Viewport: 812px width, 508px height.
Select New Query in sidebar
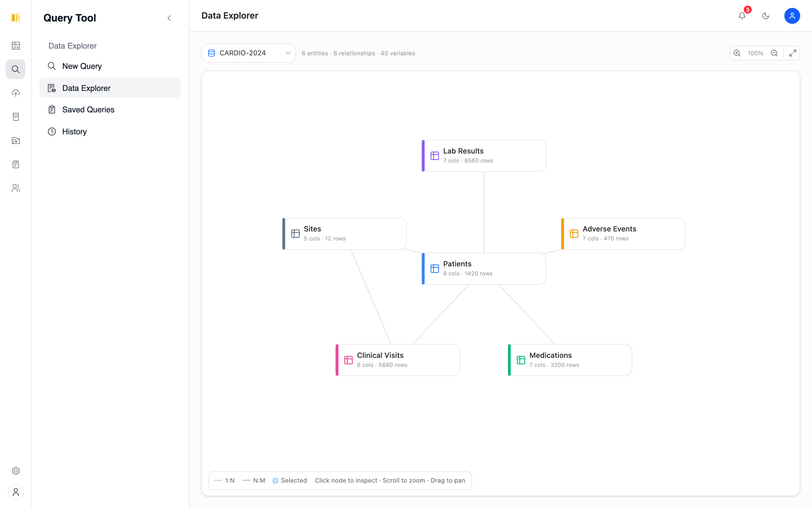tap(110, 66)
